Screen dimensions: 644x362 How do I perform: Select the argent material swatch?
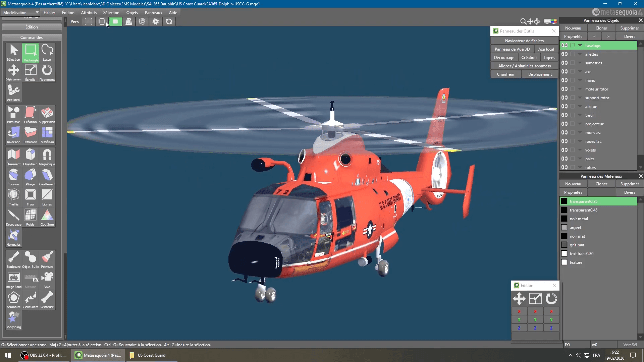pos(564,227)
